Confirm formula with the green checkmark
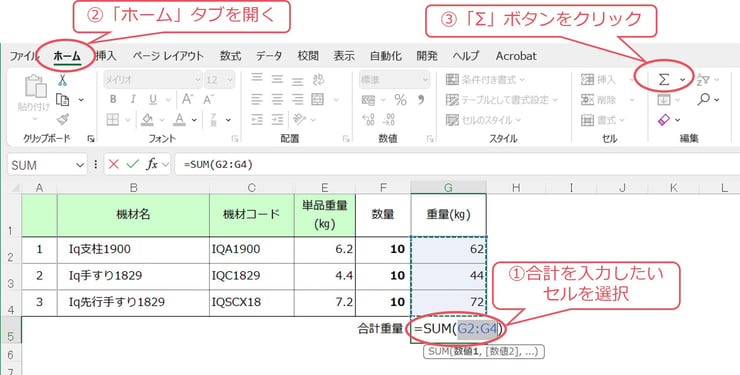740x375 pixels. (x=133, y=164)
